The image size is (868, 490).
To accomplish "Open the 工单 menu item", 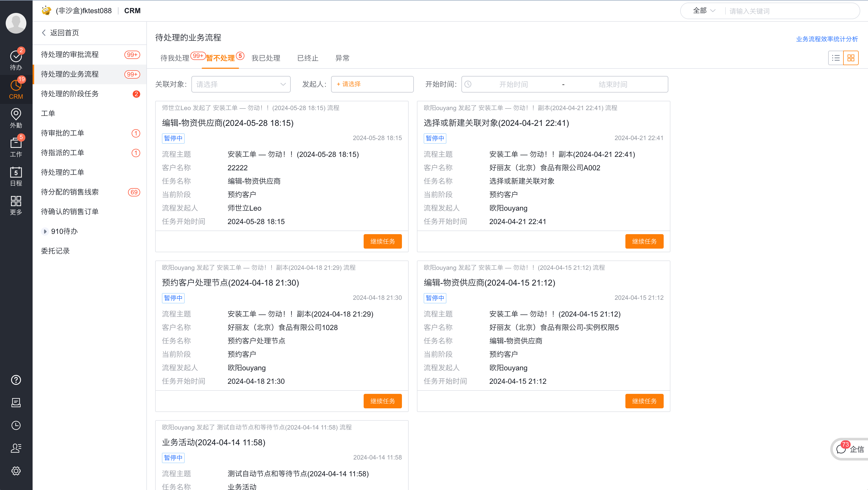I will [90, 113].
